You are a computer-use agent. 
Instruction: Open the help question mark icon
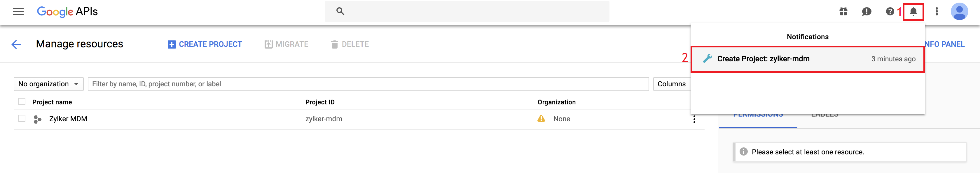[x=890, y=11]
